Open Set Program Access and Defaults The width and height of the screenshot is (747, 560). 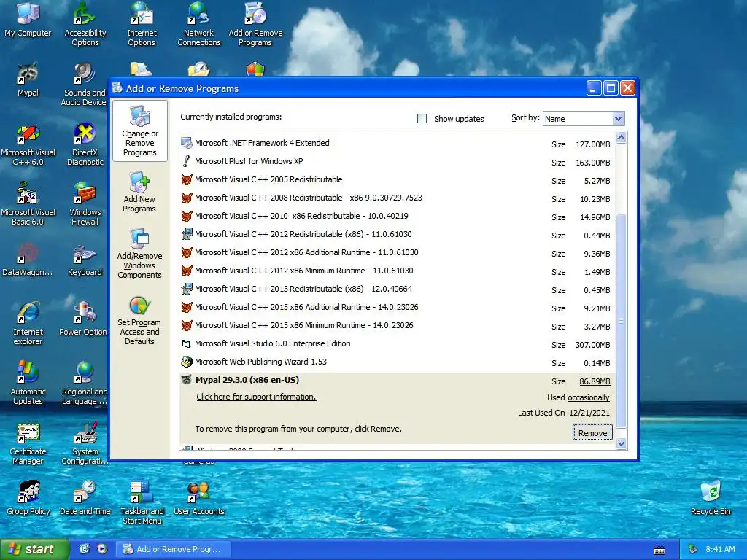coord(139,320)
